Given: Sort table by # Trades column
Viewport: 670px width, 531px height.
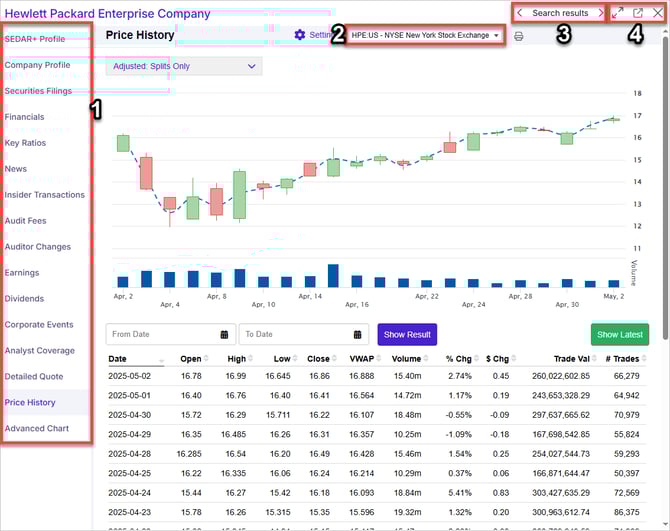Looking at the screenshot, I should click(x=626, y=359).
